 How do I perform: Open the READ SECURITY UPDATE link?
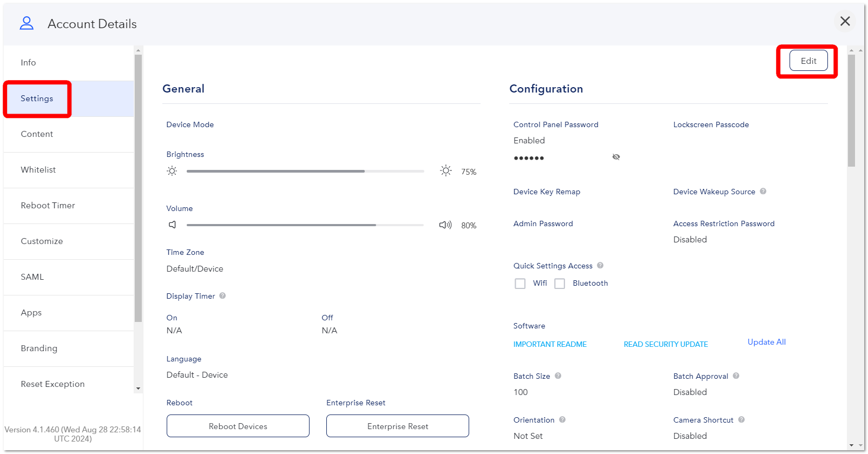point(666,344)
